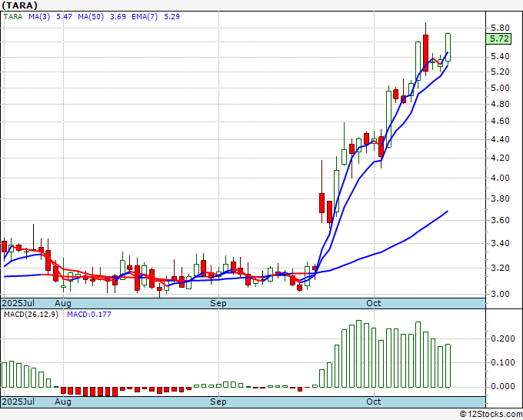Select the MA(50) legend label
This screenshot has height=420, width=523.
click(91, 16)
